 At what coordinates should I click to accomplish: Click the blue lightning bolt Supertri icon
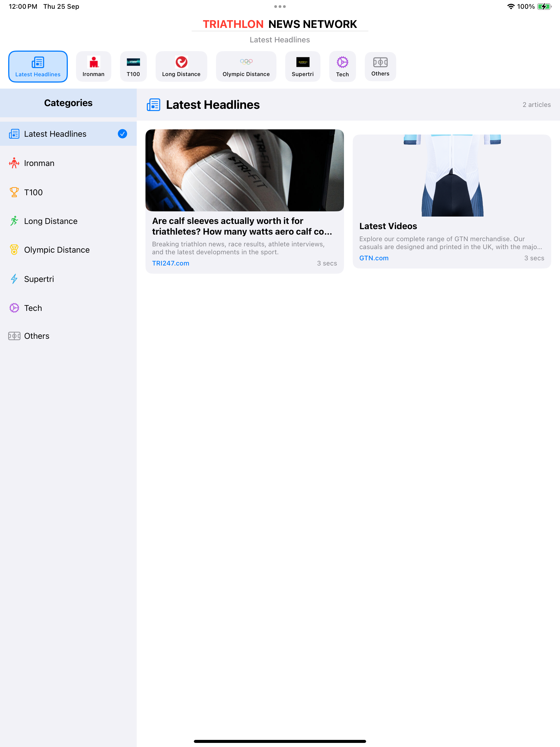14,279
